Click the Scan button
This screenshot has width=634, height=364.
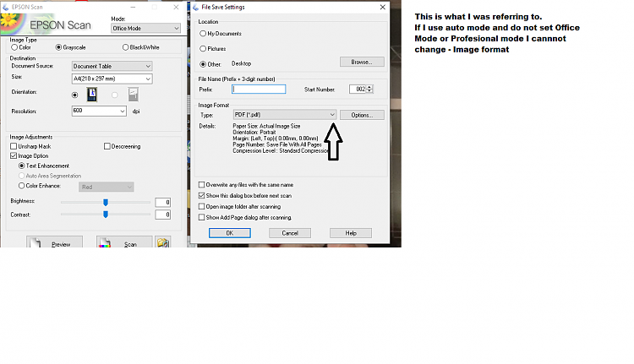[124, 242]
